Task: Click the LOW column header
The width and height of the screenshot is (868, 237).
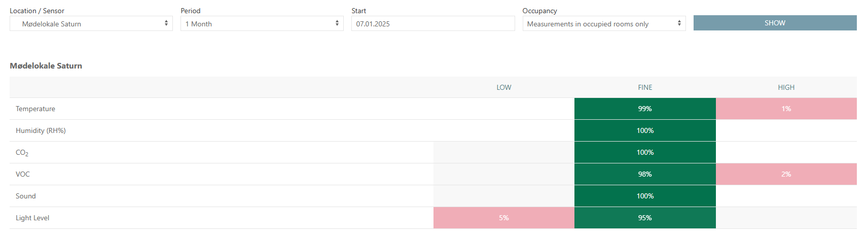Action: [x=504, y=87]
